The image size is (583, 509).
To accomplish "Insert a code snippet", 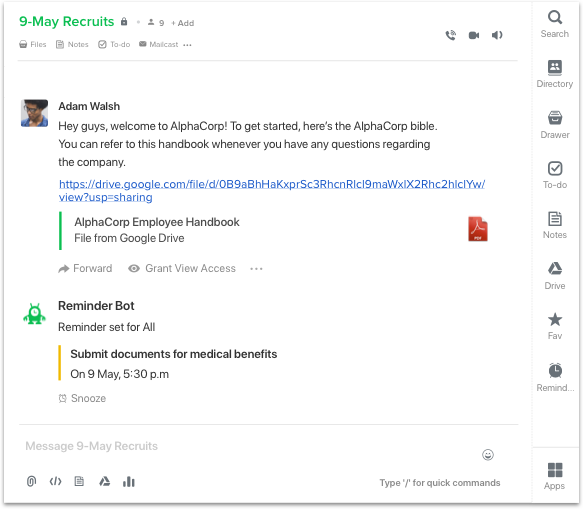I will pos(55,481).
